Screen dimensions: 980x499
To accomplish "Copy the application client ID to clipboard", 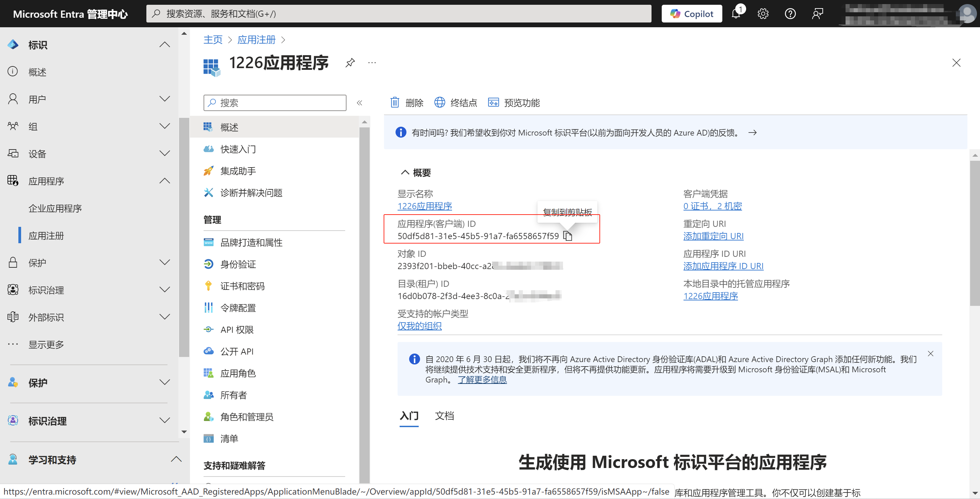I will (567, 236).
